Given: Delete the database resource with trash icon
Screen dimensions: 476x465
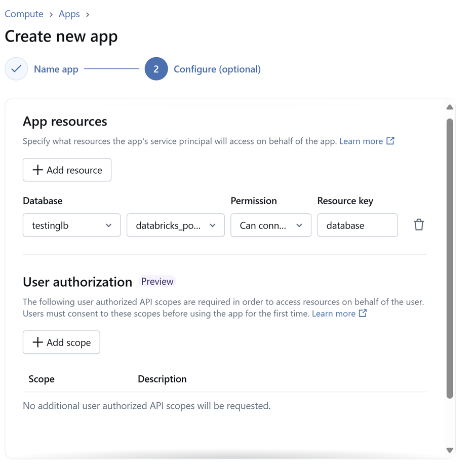Looking at the screenshot, I should [418, 225].
